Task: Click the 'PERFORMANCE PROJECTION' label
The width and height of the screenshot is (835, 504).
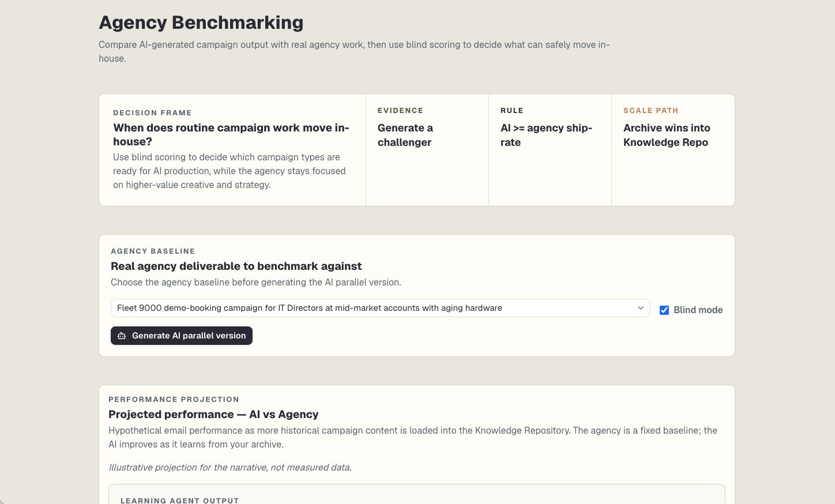Action: (x=174, y=400)
